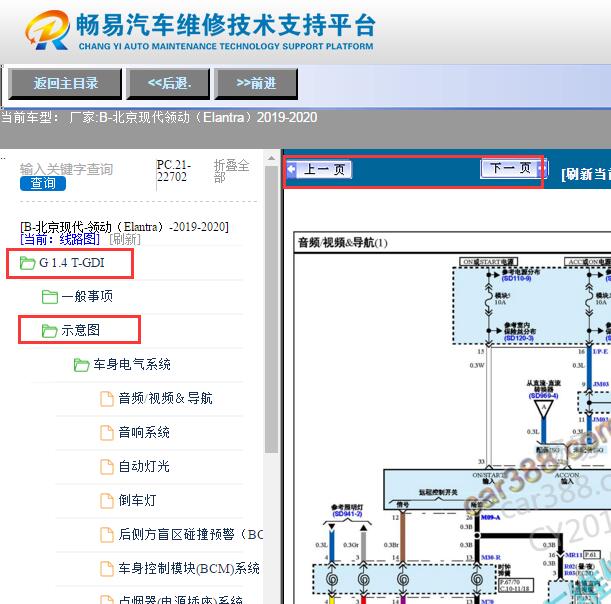
Task: Go forward with the >>前进 button
Action: point(256,83)
